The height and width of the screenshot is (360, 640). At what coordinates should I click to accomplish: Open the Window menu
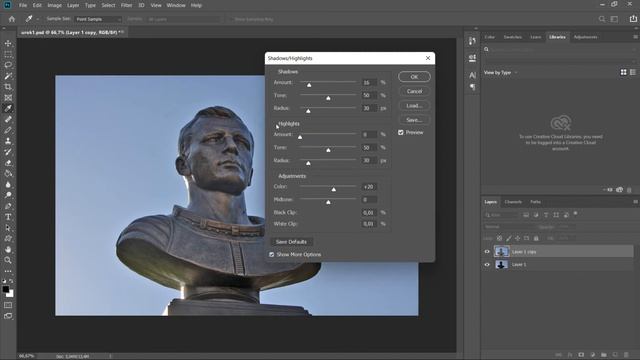click(176, 5)
